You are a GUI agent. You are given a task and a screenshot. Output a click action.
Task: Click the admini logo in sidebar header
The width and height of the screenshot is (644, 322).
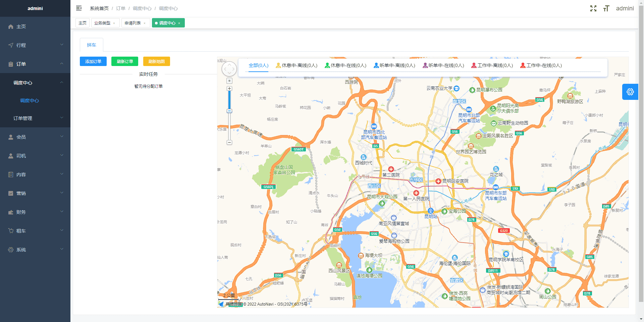point(35,8)
